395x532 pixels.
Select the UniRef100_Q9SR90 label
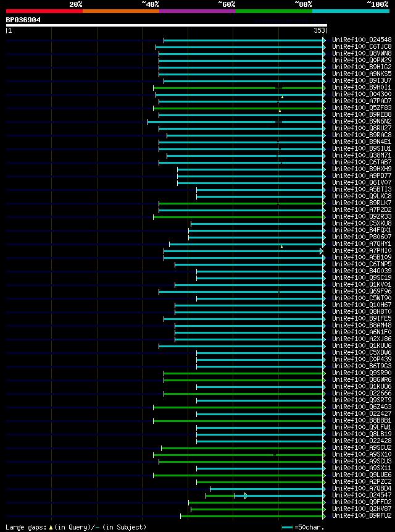(362, 373)
